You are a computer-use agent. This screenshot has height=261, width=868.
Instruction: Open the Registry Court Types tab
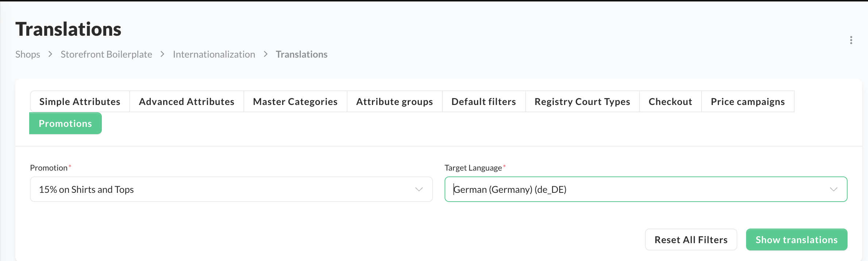point(582,101)
